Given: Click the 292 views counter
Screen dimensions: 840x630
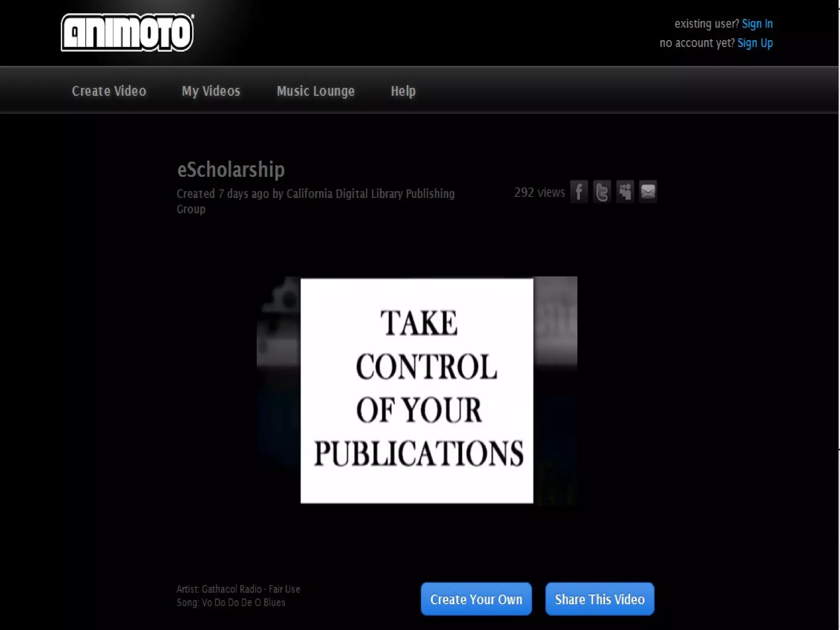Looking at the screenshot, I should point(539,192).
